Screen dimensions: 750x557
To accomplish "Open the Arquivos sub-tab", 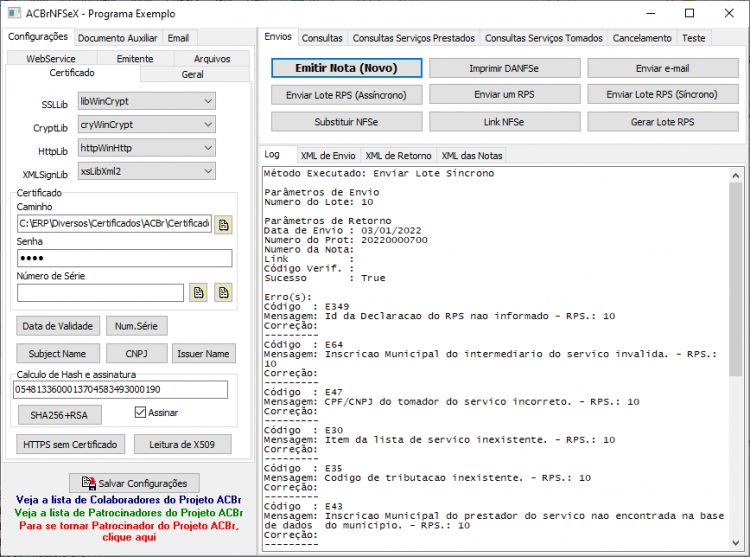I will (x=212, y=59).
